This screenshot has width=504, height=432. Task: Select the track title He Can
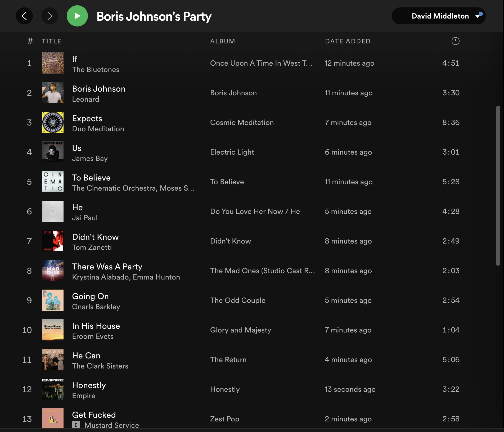point(86,355)
